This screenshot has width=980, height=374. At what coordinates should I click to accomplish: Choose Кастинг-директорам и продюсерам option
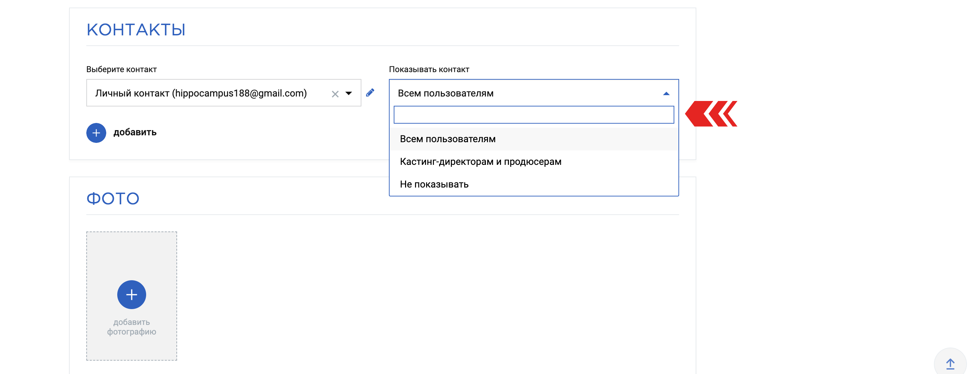pyautogui.click(x=533, y=162)
